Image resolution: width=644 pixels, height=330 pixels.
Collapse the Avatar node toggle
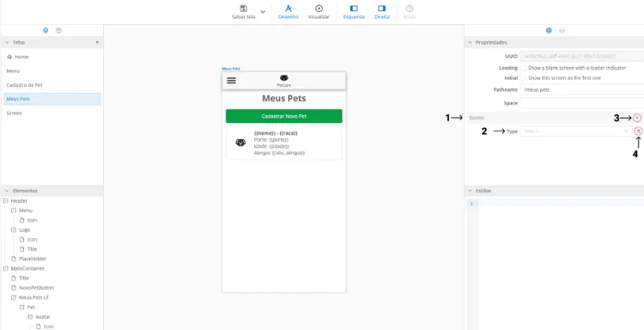click(30, 317)
